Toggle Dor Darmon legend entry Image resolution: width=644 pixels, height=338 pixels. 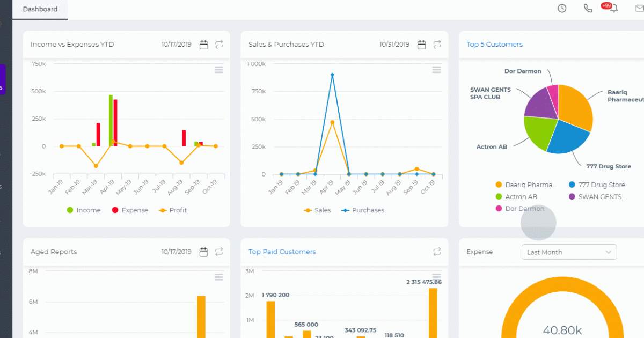[x=520, y=209]
